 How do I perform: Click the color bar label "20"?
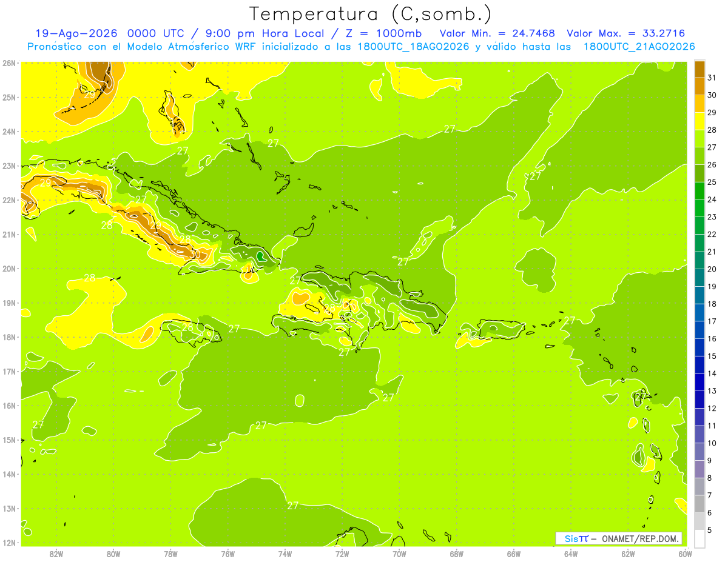click(712, 269)
